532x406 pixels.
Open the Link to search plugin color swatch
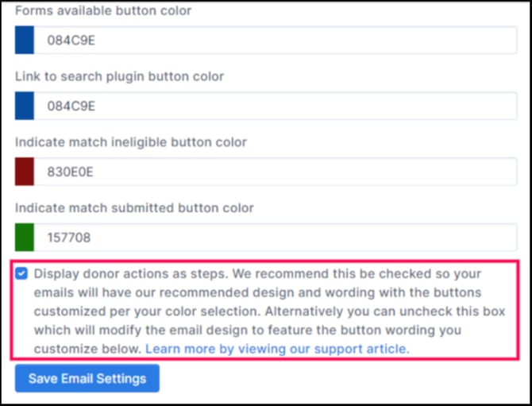pyautogui.click(x=25, y=106)
